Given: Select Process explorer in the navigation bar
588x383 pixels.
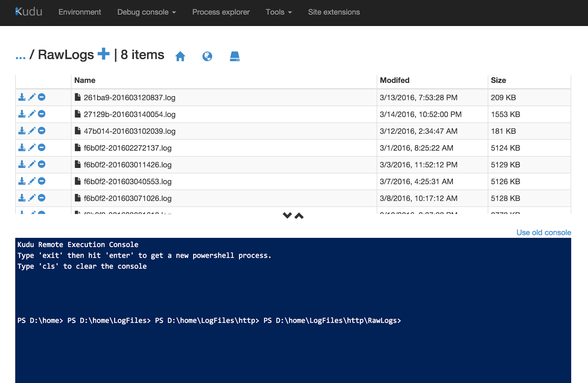Looking at the screenshot, I should click(220, 12).
